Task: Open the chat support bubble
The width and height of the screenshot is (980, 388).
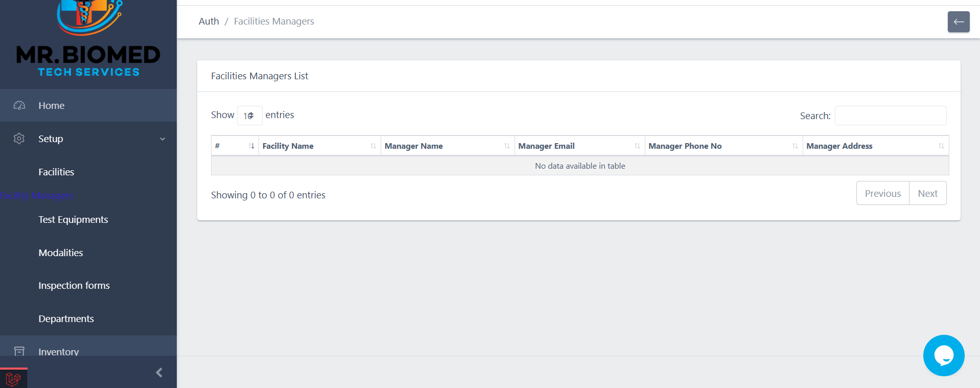Action: tap(943, 355)
